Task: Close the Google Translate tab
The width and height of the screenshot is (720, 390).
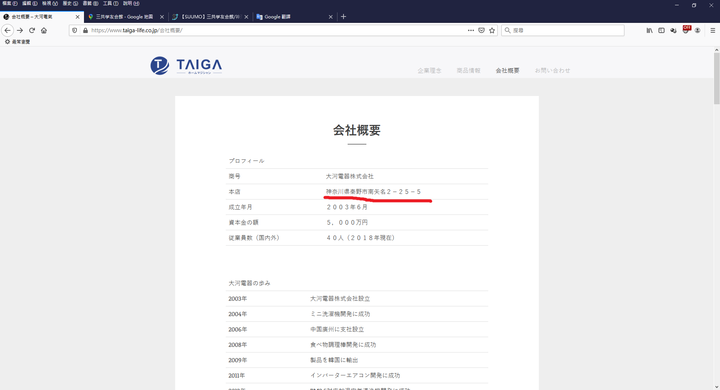Action: [x=331, y=17]
